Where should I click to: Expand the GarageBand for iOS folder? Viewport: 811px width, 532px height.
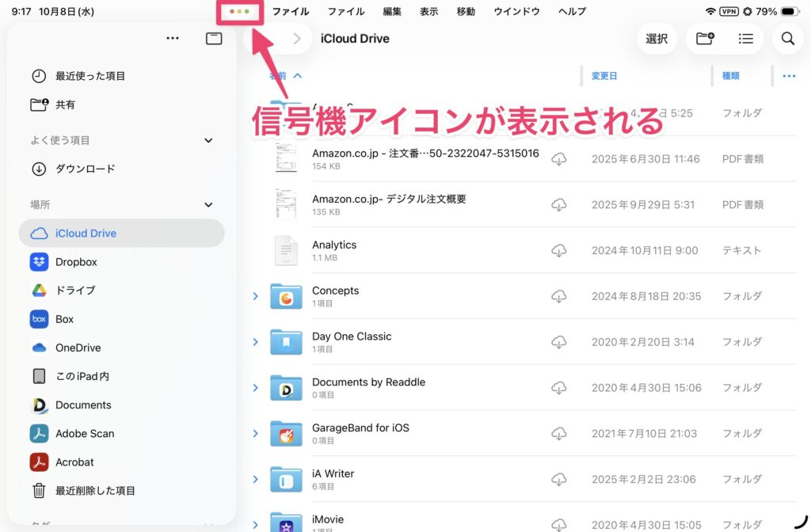pyautogui.click(x=256, y=433)
